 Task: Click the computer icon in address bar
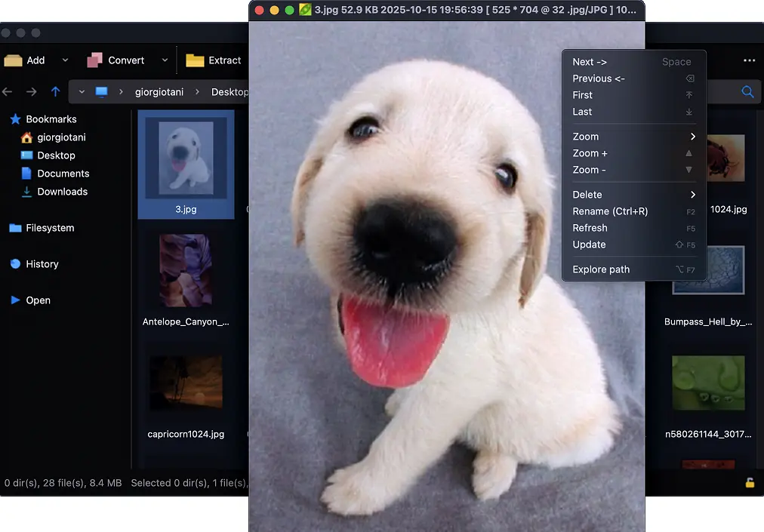click(x=101, y=92)
